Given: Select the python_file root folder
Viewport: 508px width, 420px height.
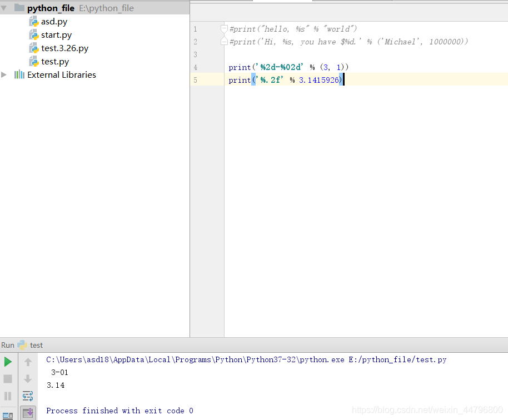Looking at the screenshot, I should (51, 8).
